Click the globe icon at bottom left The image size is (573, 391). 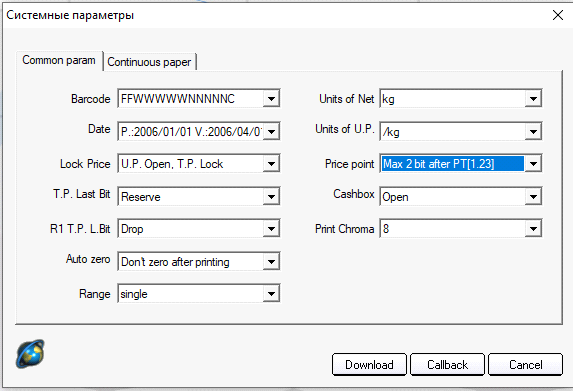pos(30,353)
